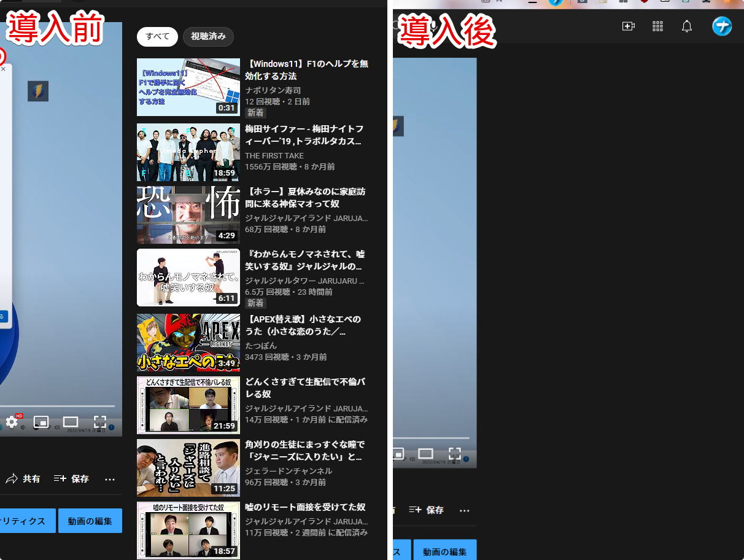Click 保存 in the 導入後 panel
This screenshot has height=560, width=744.
427,510
